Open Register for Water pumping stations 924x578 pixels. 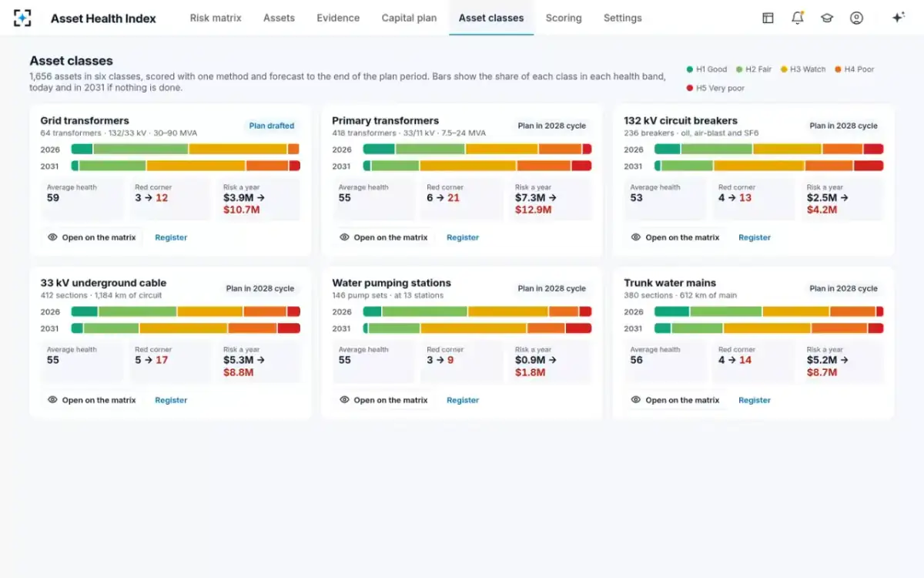coord(463,400)
